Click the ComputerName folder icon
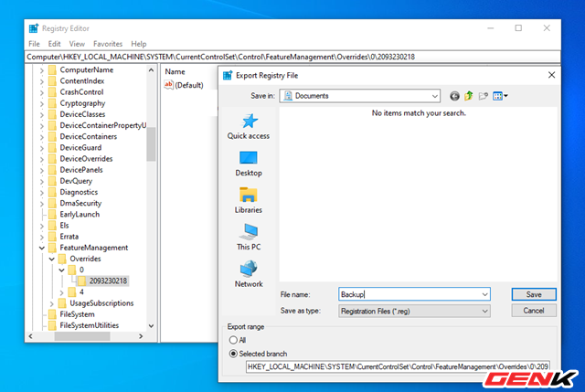Screen dimensions: 585x392 pos(53,70)
